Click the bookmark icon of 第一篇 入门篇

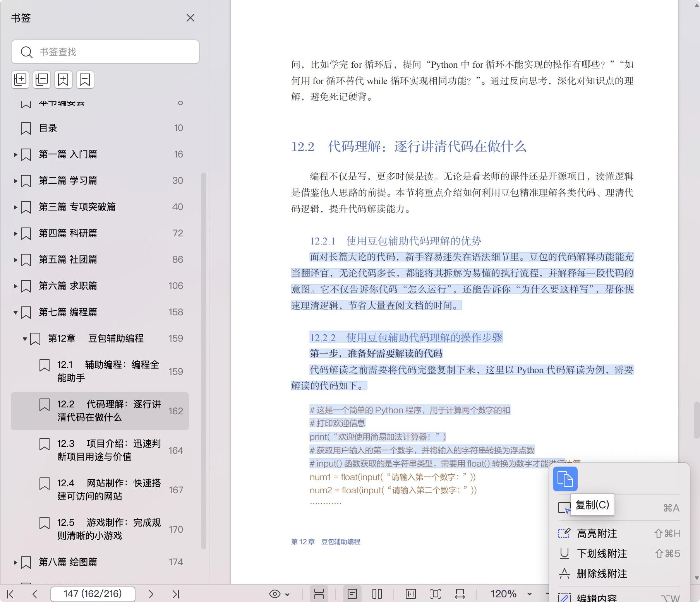(26, 155)
